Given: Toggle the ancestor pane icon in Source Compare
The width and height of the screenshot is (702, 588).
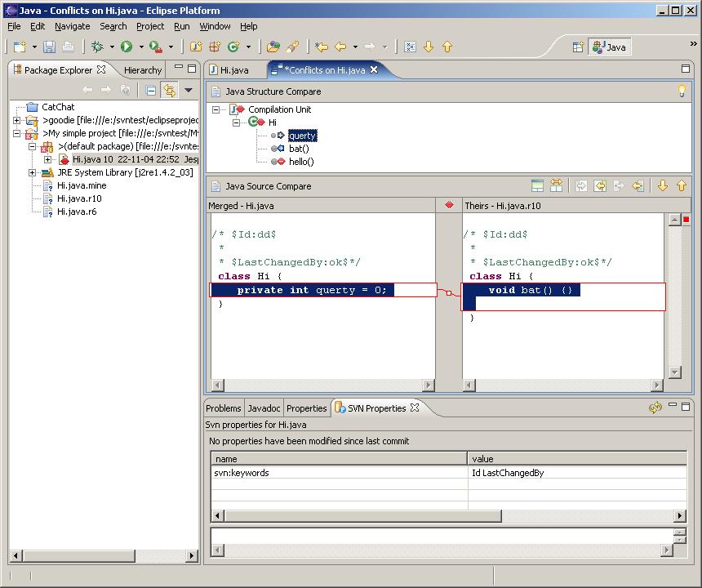Looking at the screenshot, I should (537, 185).
